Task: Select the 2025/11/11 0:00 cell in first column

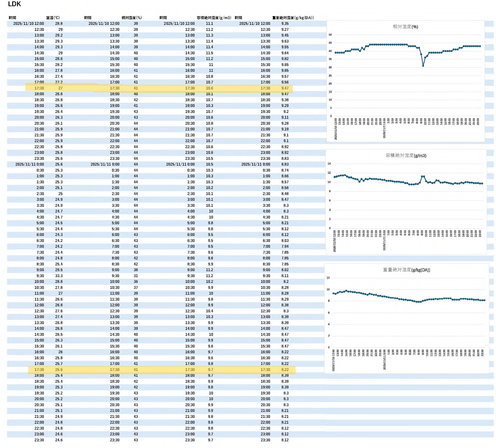Action: (29, 164)
